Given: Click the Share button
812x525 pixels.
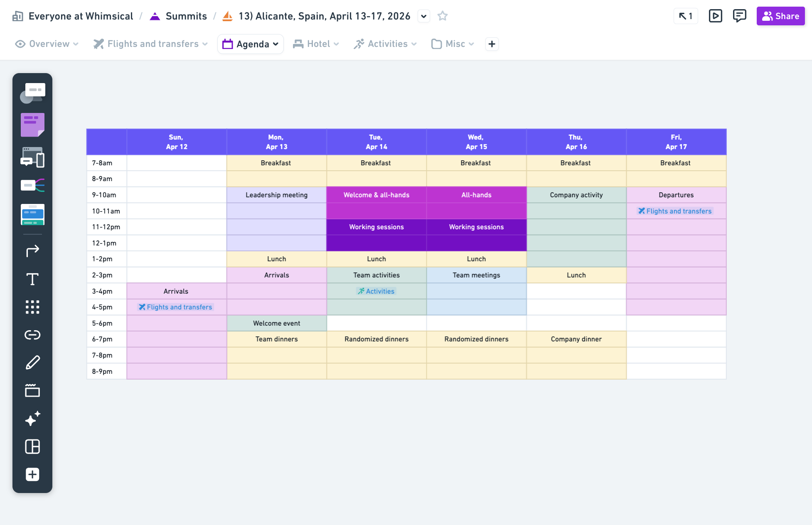Looking at the screenshot, I should pyautogui.click(x=780, y=16).
